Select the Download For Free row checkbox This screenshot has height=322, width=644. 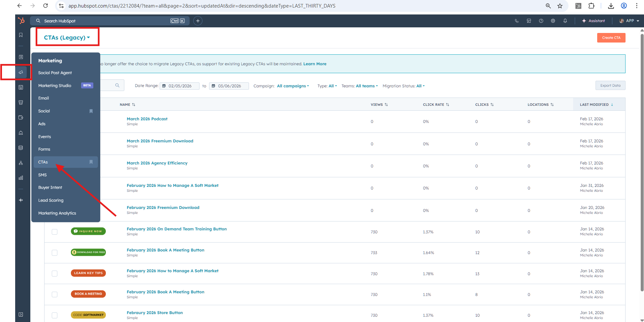coord(55,253)
